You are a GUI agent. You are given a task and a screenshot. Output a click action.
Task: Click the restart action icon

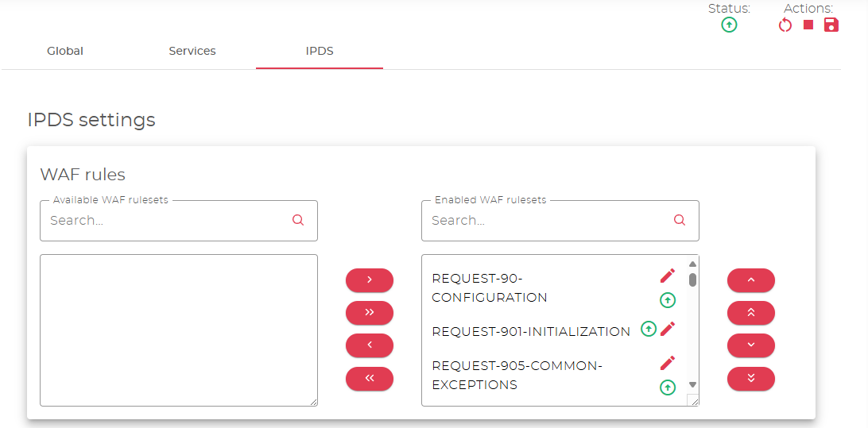pos(785,25)
